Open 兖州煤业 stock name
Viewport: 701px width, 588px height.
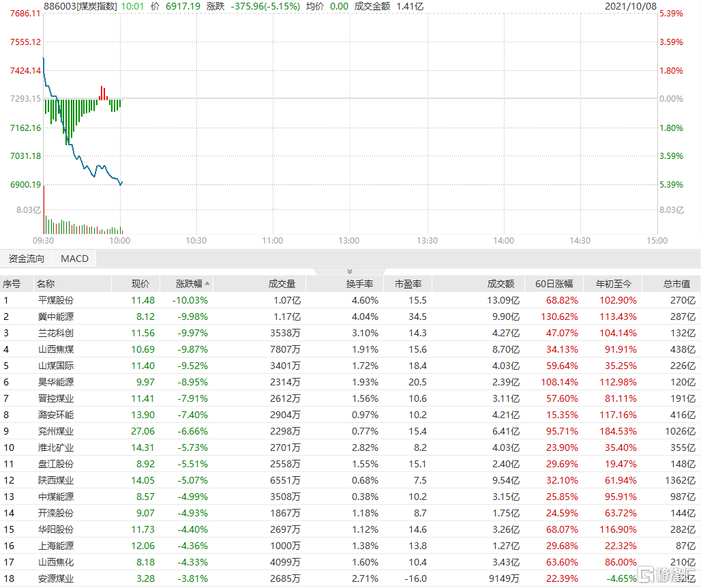(x=55, y=431)
